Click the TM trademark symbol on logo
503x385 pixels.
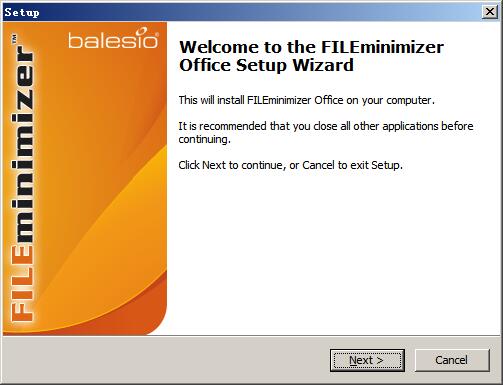point(14,38)
